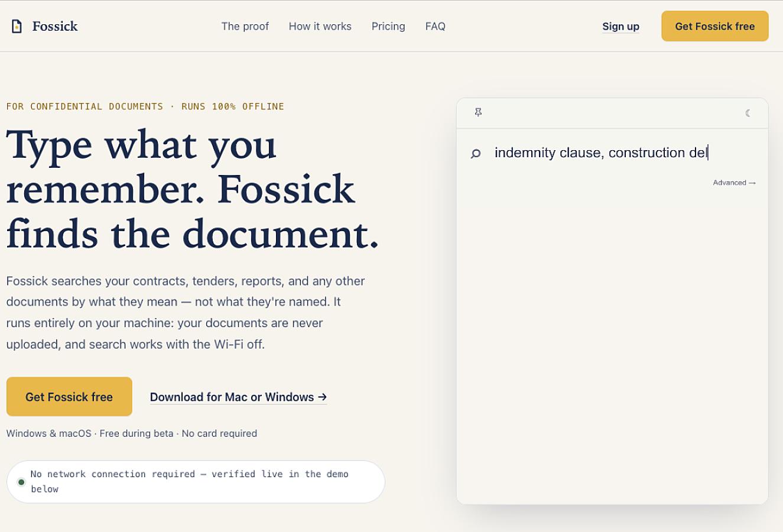Image resolution: width=783 pixels, height=532 pixels.
Task: Open the Pricing nav link
Action: click(x=388, y=26)
